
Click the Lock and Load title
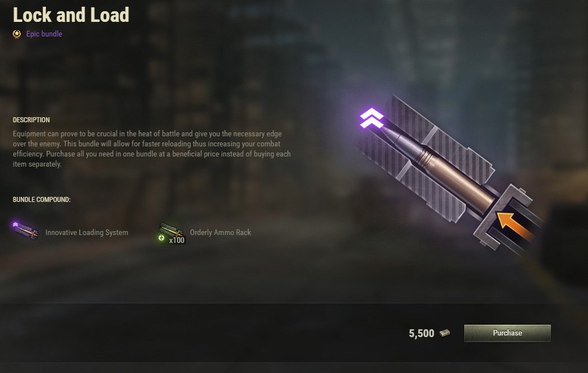[x=71, y=15]
